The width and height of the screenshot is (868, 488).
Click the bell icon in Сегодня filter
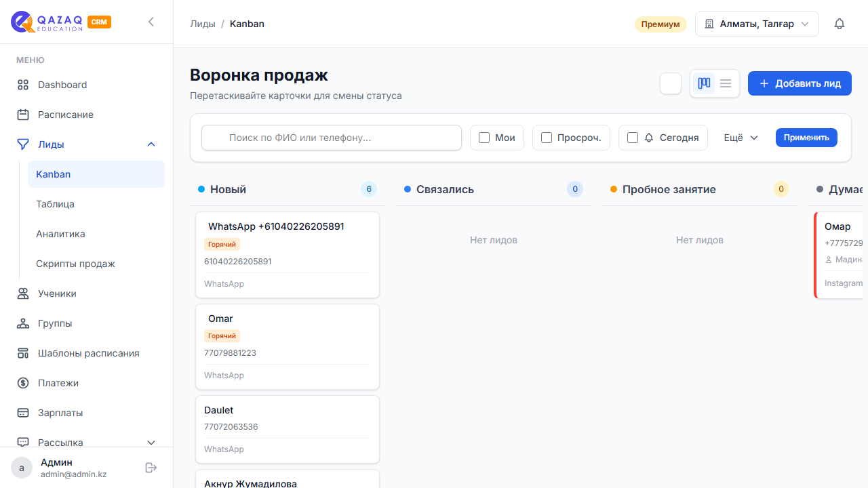click(x=649, y=138)
